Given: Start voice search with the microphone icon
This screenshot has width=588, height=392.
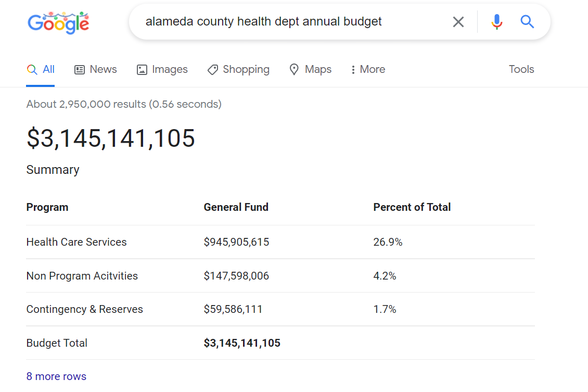Looking at the screenshot, I should point(496,22).
